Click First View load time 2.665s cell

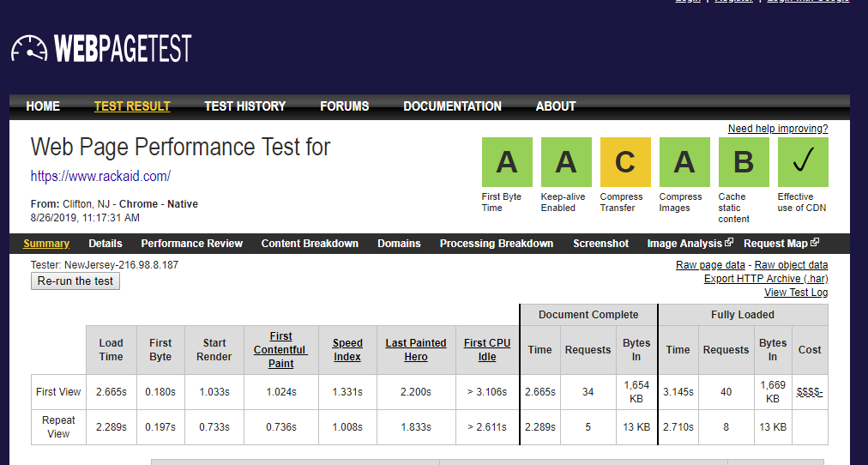pyautogui.click(x=112, y=392)
